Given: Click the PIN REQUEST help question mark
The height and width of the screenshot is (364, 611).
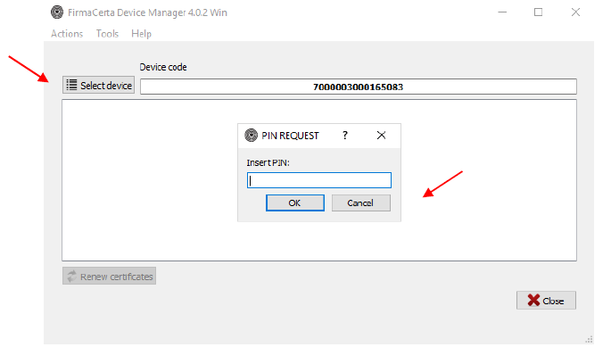Looking at the screenshot, I should coord(345,136).
